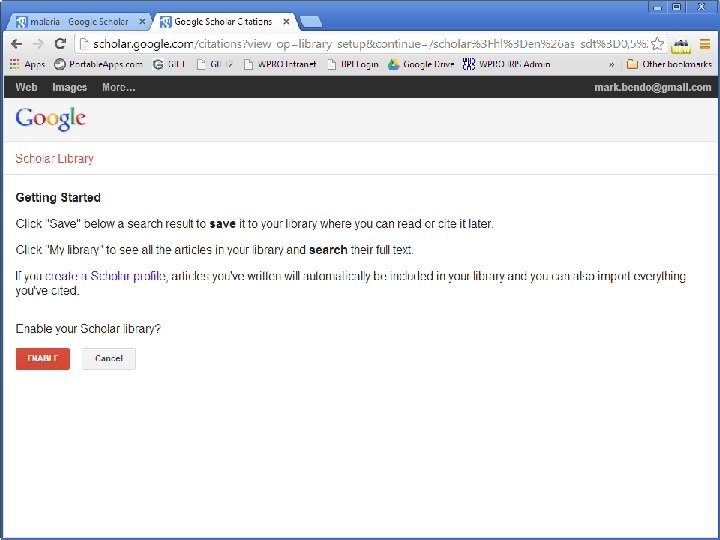Click the Getting Started heading
Screen dimensions: 720x540
point(58,197)
